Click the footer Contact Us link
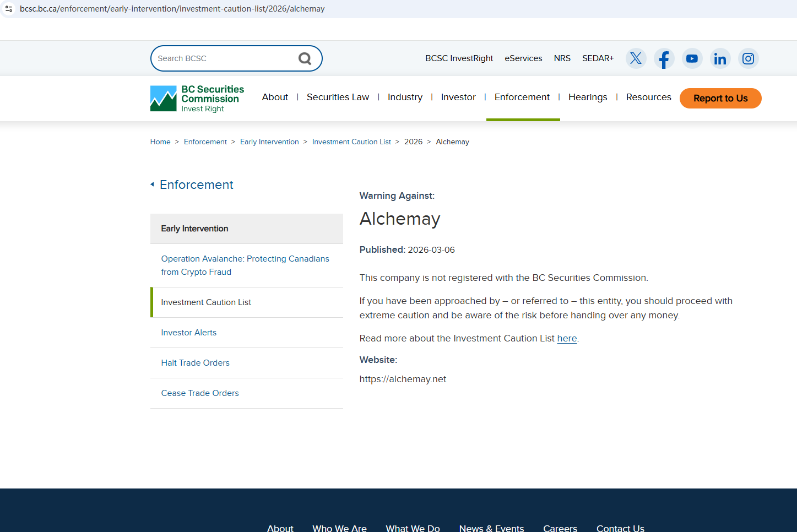Viewport: 797px width, 532px height. [620, 528]
